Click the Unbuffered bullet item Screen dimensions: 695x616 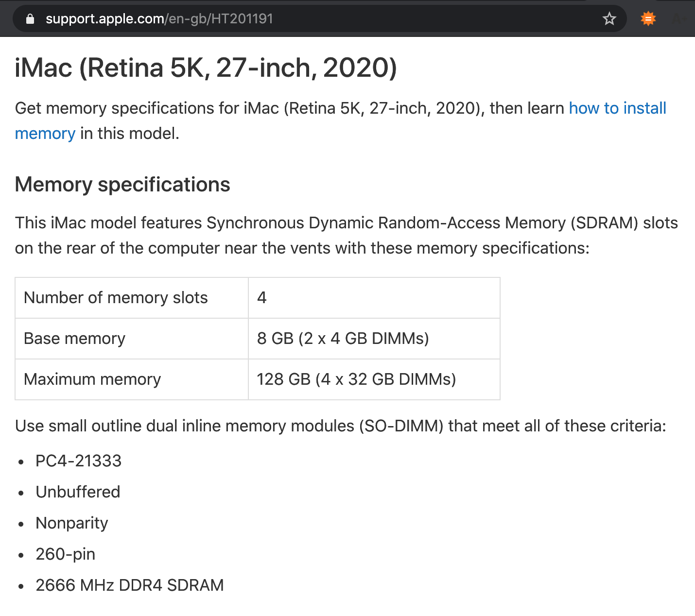tap(78, 492)
